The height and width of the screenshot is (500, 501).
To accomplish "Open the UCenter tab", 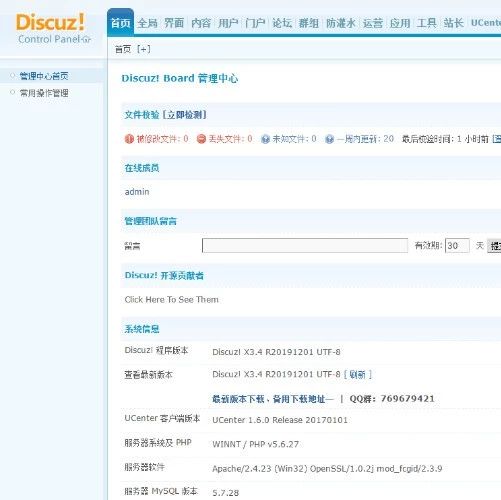I will (x=486, y=23).
